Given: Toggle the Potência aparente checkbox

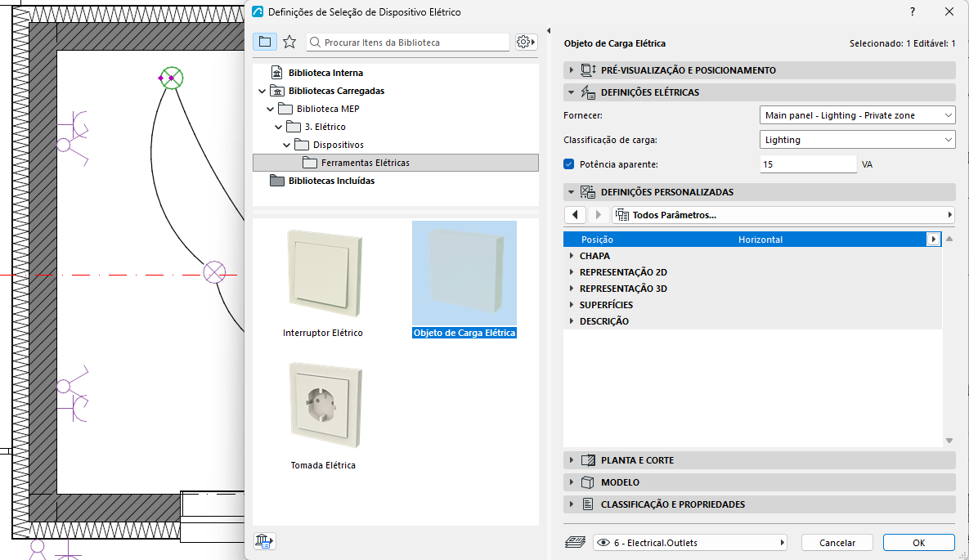Looking at the screenshot, I should click(x=569, y=164).
